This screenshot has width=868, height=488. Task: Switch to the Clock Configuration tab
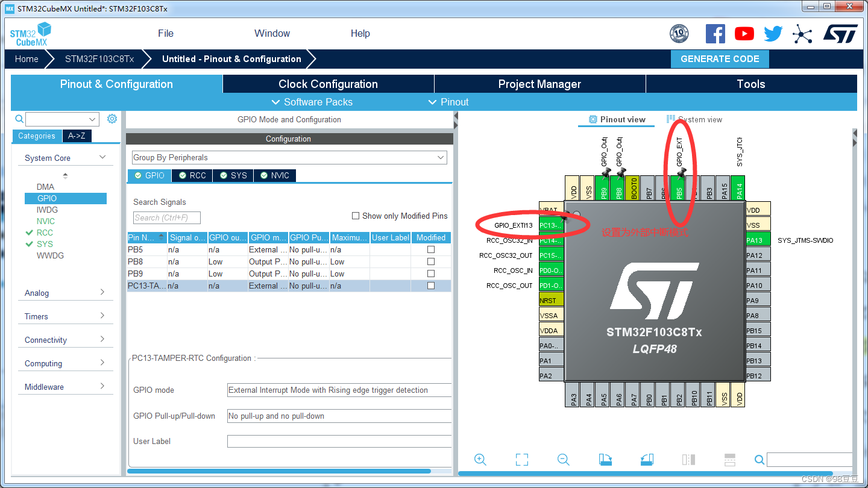tap(328, 84)
